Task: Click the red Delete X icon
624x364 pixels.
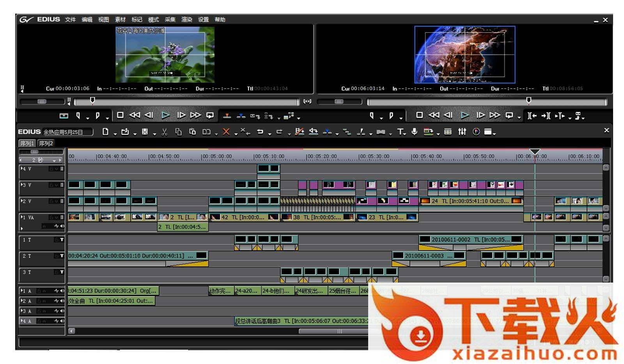Action: 226,132
